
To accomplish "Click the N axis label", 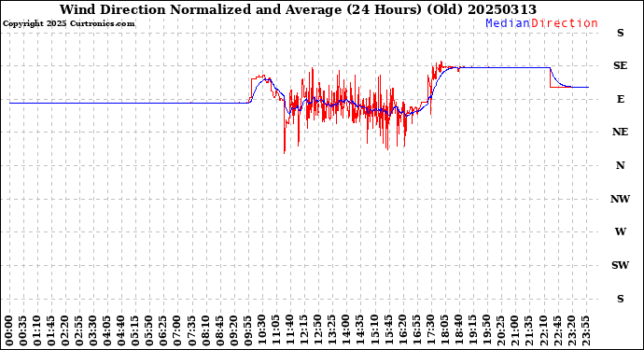I will pos(620,165).
